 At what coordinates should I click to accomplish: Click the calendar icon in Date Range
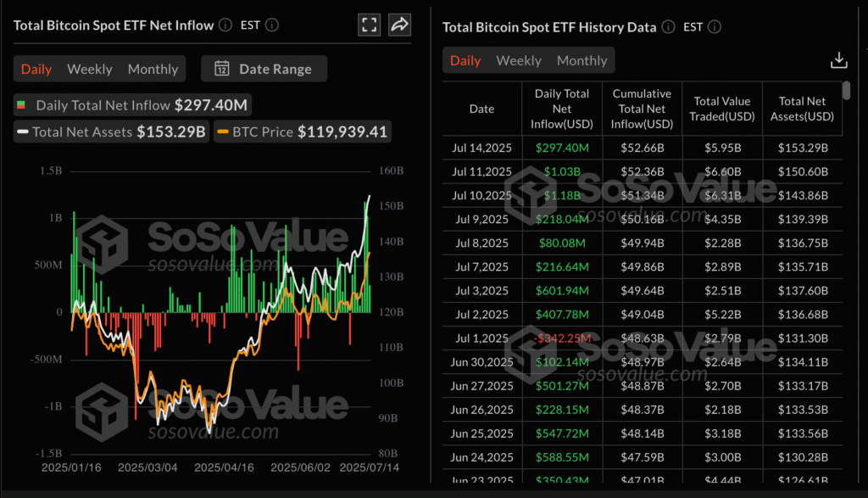[222, 69]
